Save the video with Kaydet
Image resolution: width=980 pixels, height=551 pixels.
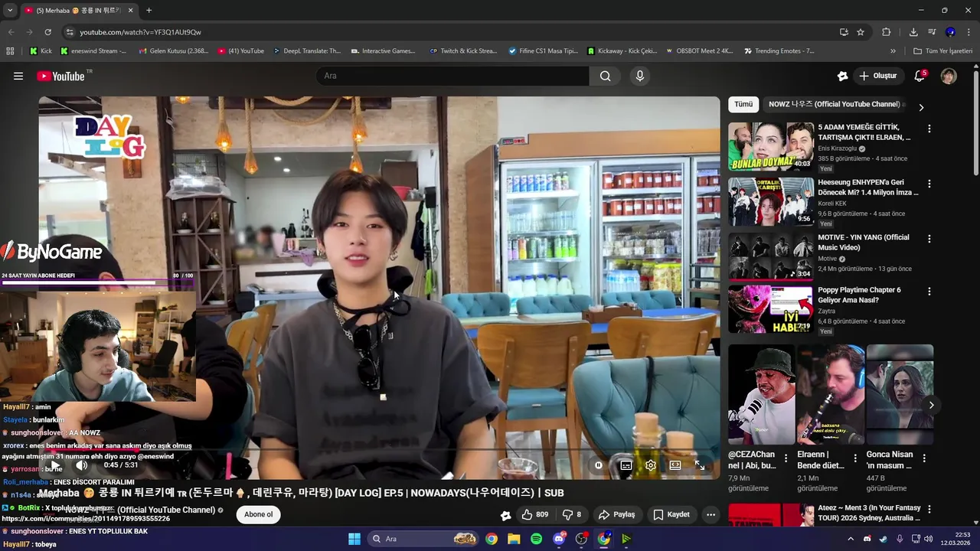point(671,514)
